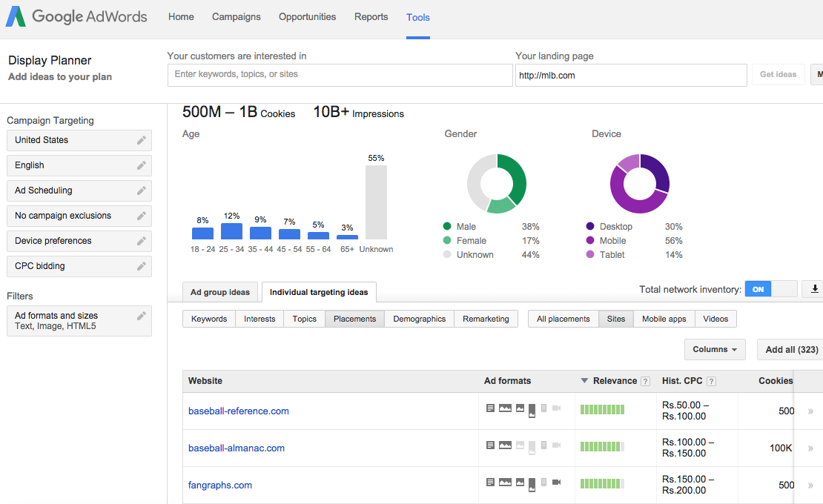Open the Columns dropdown
Image resolution: width=823 pixels, height=504 pixels.
click(715, 349)
